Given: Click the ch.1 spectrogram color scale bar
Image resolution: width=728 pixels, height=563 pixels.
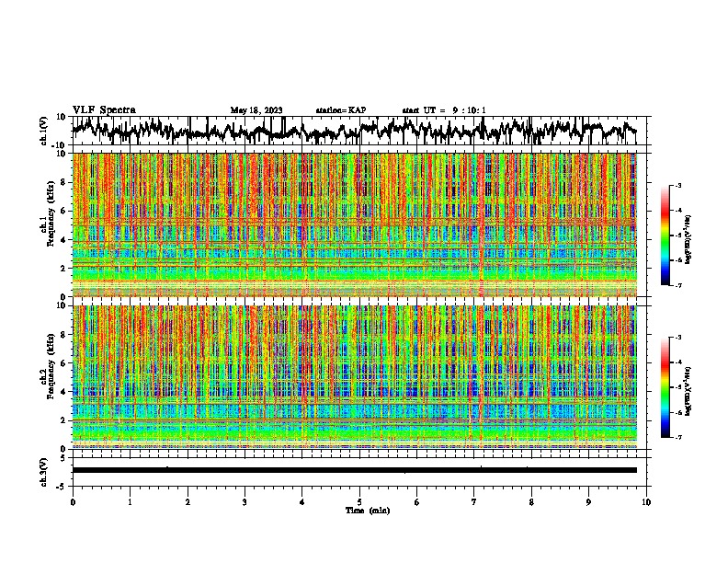Looking at the screenshot, I should 665,236.
